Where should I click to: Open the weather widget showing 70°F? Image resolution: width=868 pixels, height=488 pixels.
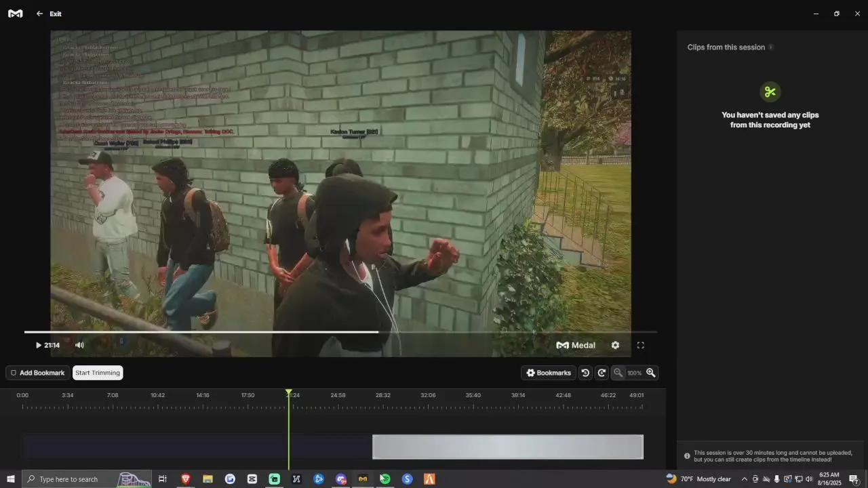click(x=698, y=479)
